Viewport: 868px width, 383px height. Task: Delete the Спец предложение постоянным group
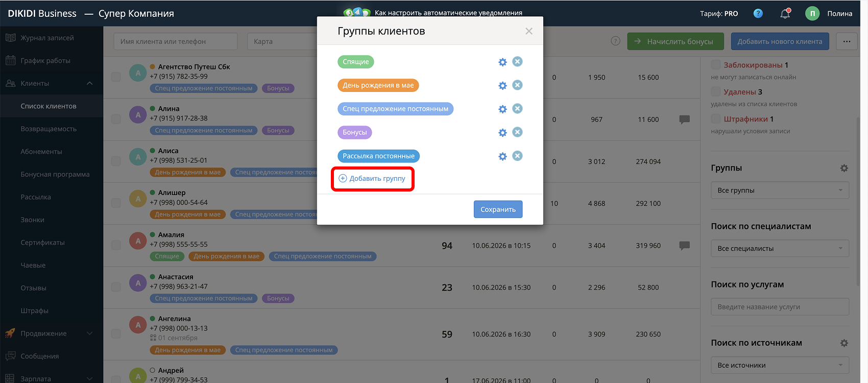[517, 108]
